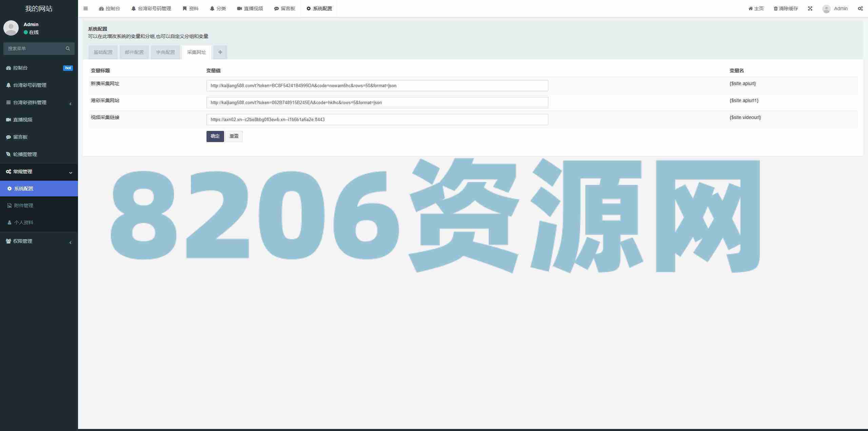
Task: Expand 台湾彩资料管理 submenu arrow
Action: point(71,104)
